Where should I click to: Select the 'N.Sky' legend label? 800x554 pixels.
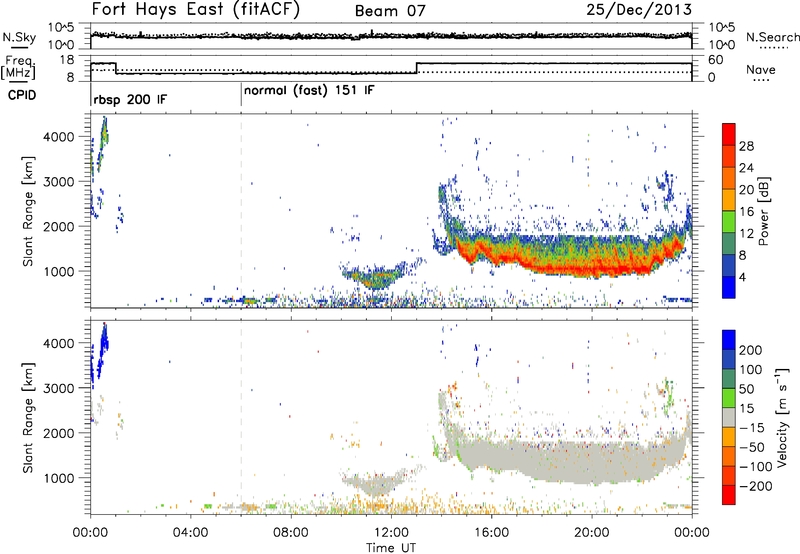(19, 37)
